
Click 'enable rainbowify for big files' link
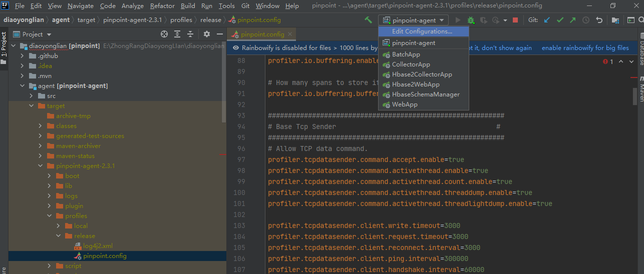pos(585,48)
